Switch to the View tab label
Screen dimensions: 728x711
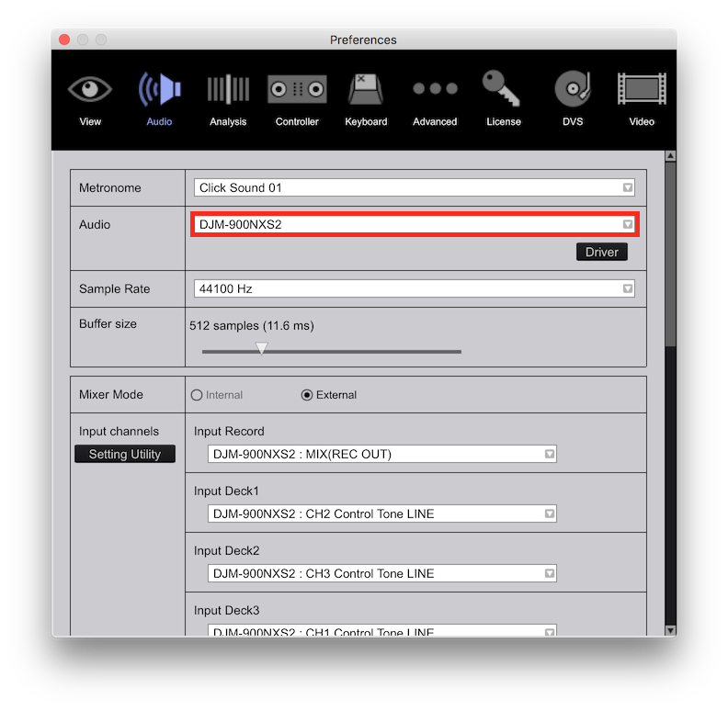90,121
